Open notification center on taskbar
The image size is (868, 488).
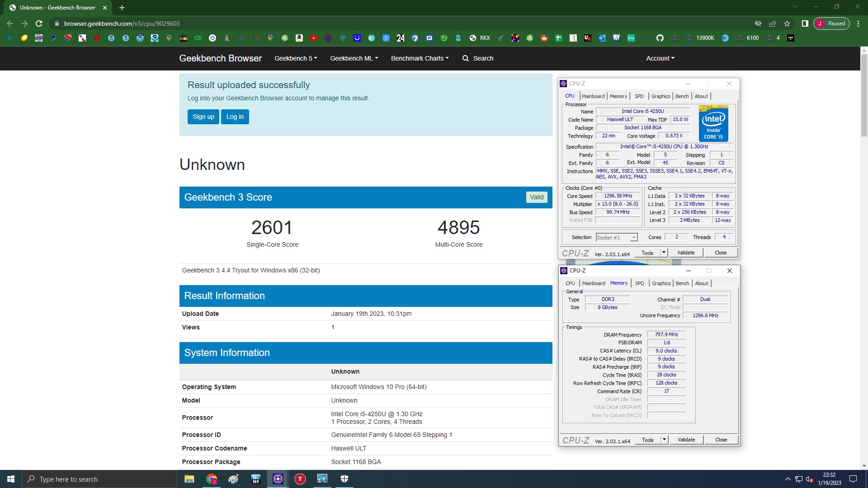click(x=853, y=479)
